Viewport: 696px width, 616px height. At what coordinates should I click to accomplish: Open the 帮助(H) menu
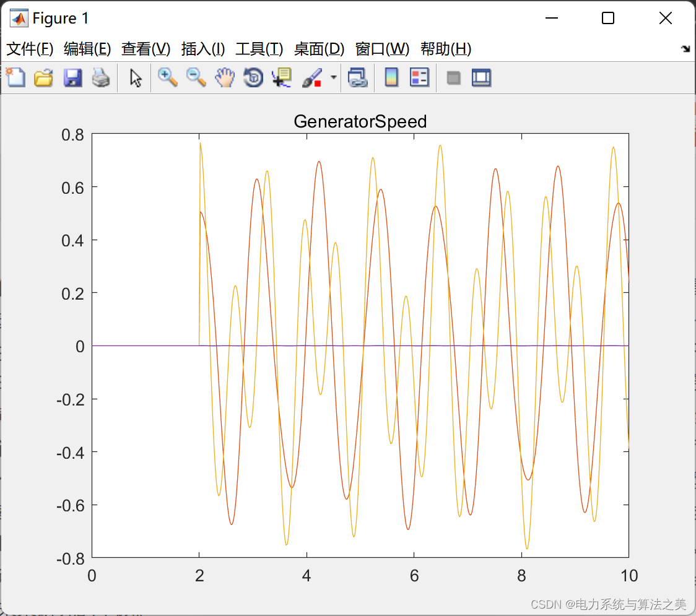tap(446, 49)
